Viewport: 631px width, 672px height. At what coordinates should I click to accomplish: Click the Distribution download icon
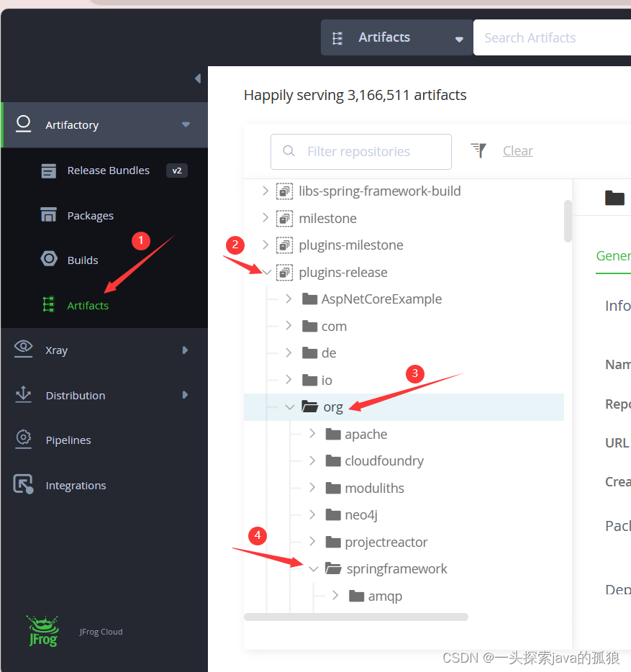(23, 394)
